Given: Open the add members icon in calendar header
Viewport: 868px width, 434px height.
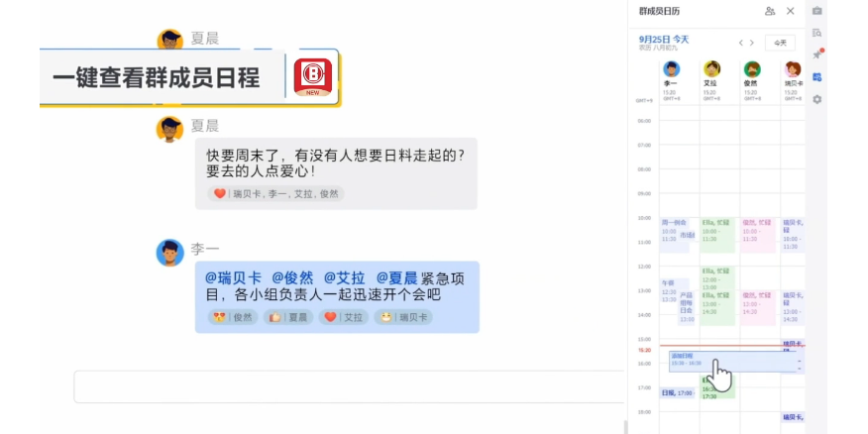Looking at the screenshot, I should tap(770, 11).
